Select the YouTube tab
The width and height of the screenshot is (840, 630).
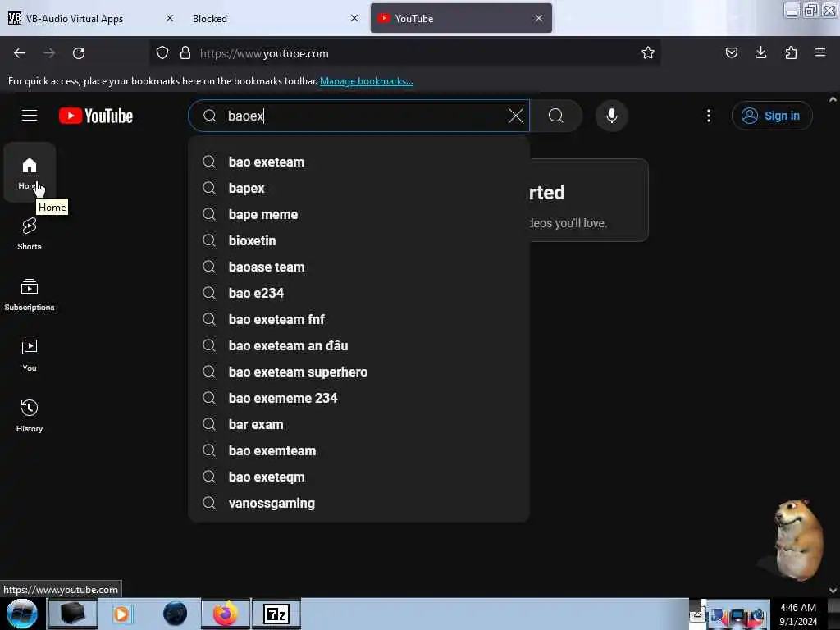[461, 18]
